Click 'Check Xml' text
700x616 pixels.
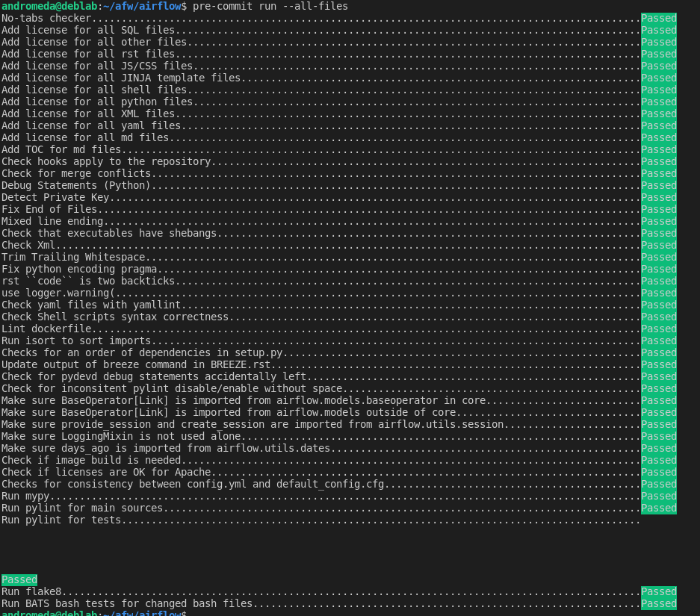coord(28,246)
